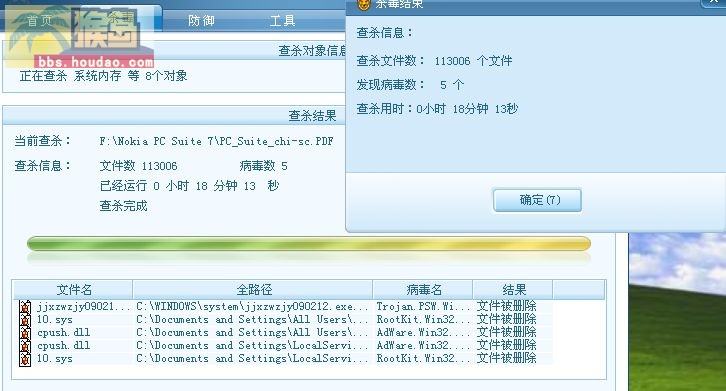Click the 确定 (7) confirm button
The image size is (726, 391).
(537, 200)
